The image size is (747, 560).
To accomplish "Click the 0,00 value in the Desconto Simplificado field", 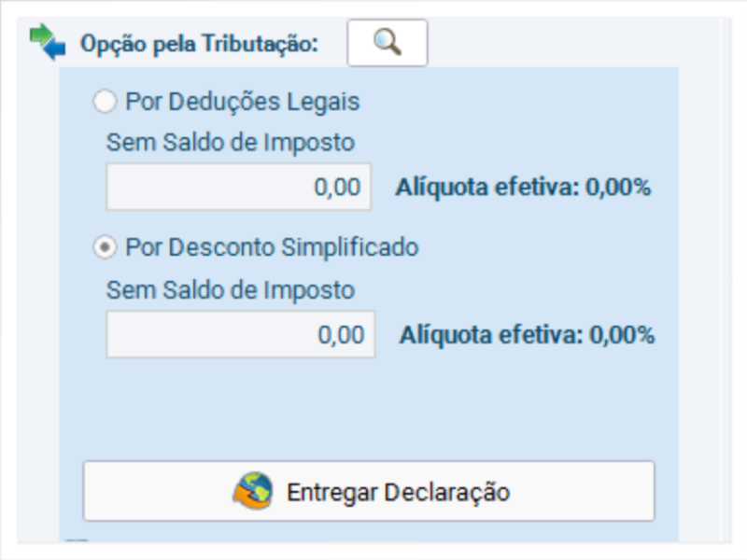I will click(x=341, y=335).
